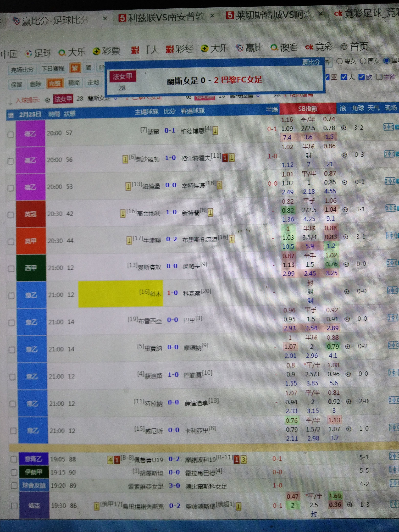399x532 pixels.
Task: Click the goal alert soccer ball icon
Action: tap(47, 100)
